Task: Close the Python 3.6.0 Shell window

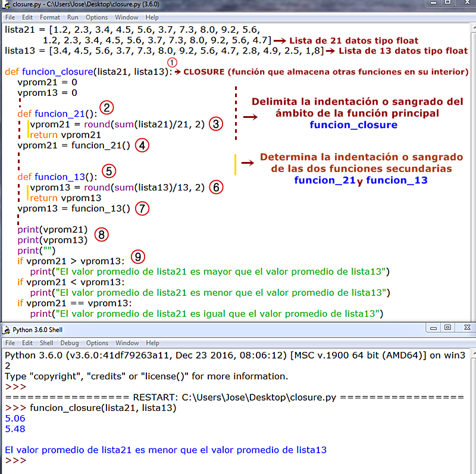Action: [467, 328]
